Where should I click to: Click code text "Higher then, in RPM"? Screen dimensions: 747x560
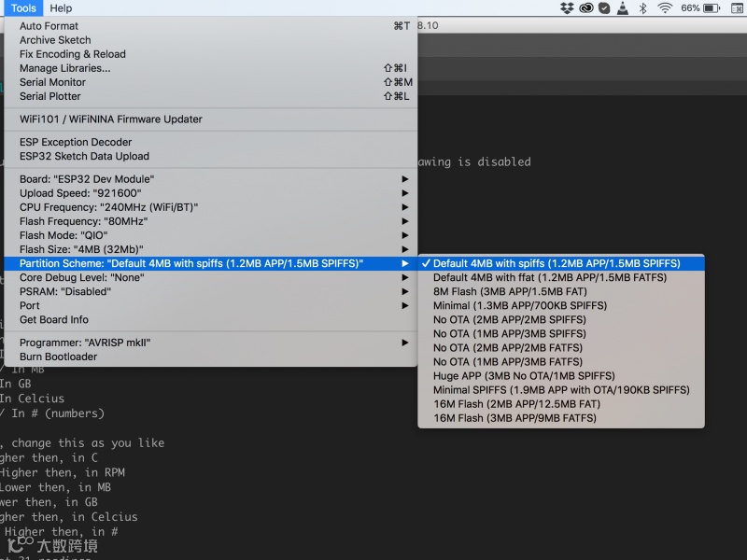pyautogui.click(x=63, y=472)
